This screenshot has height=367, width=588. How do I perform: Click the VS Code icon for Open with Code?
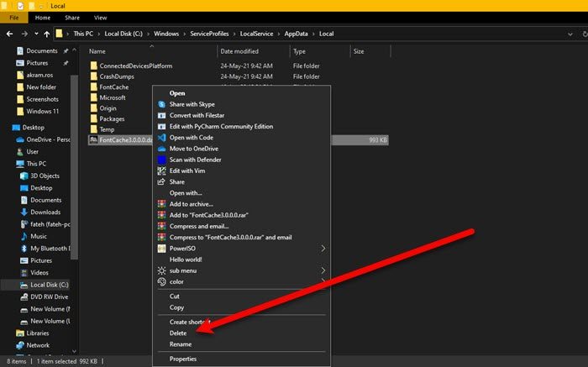(162, 137)
